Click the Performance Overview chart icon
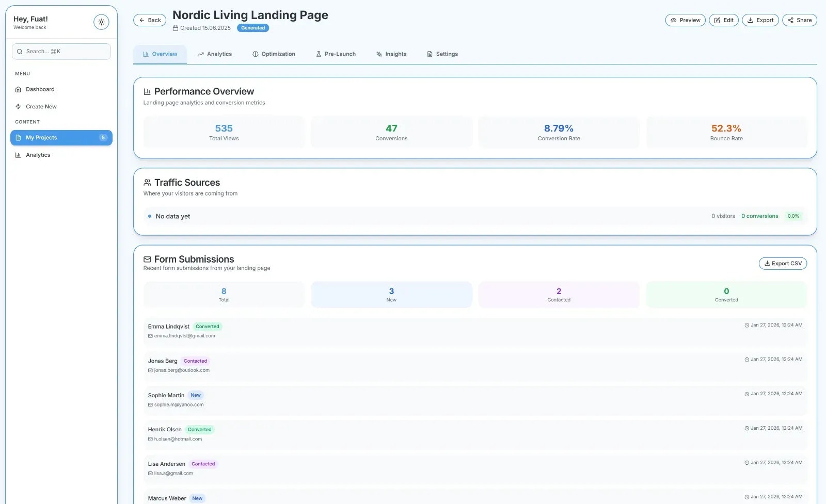 (x=147, y=91)
